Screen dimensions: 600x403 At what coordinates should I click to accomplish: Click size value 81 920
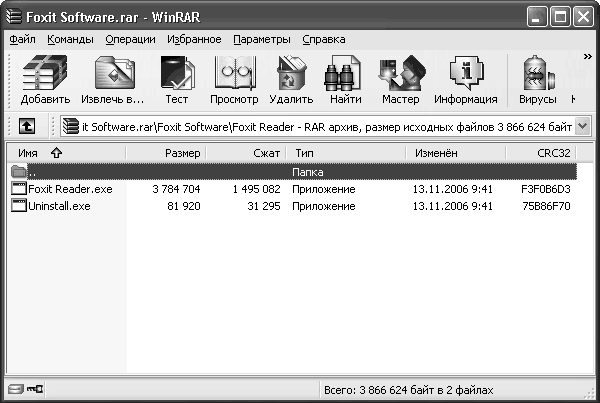(x=184, y=206)
